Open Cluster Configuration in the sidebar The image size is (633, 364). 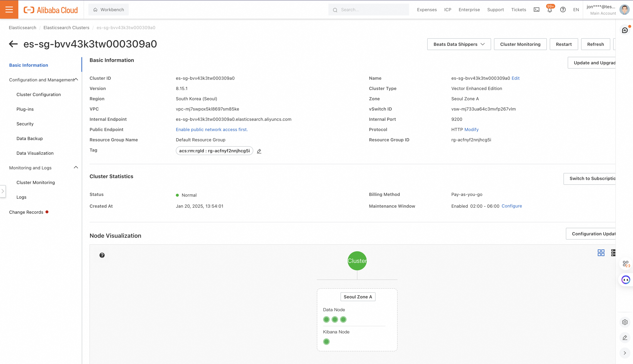click(39, 95)
